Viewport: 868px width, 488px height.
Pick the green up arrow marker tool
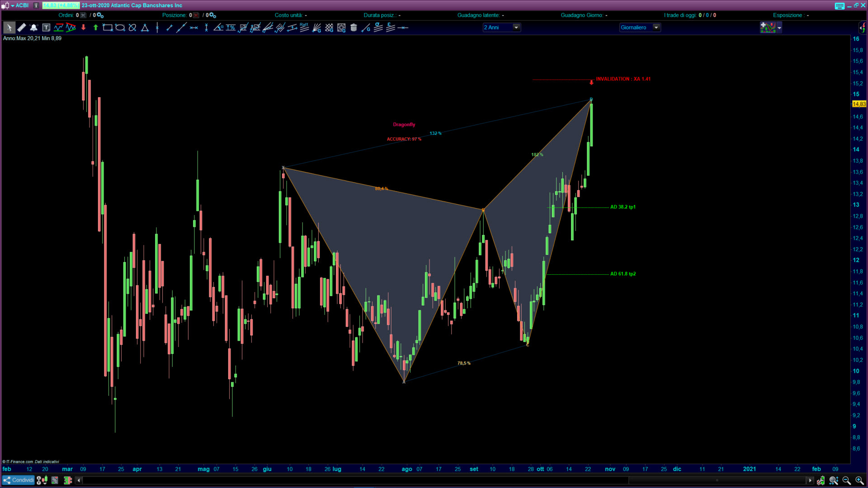point(95,28)
